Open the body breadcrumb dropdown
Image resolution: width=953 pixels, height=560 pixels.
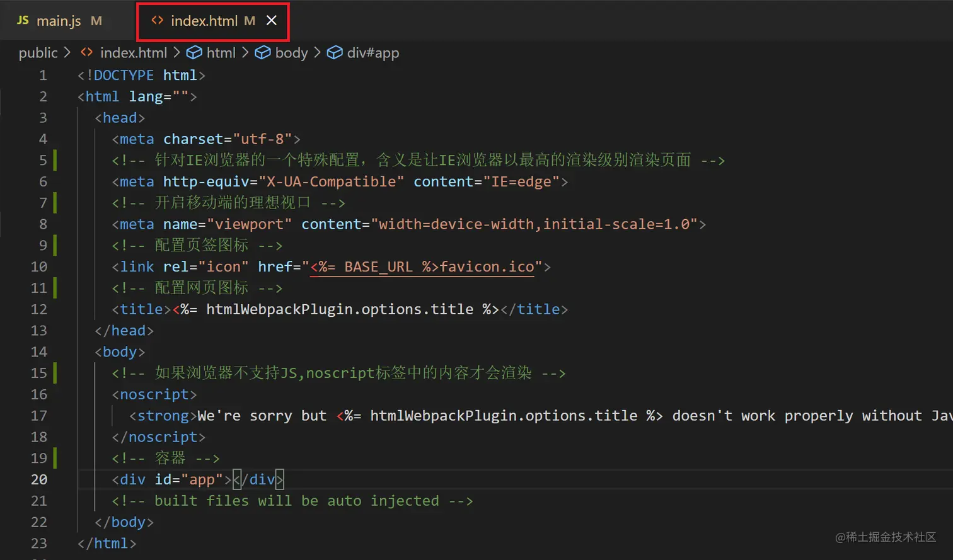click(x=291, y=53)
